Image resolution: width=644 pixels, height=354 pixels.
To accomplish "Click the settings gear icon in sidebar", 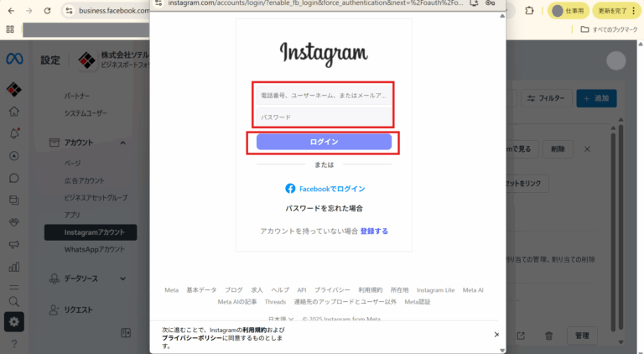I will 13,321.
